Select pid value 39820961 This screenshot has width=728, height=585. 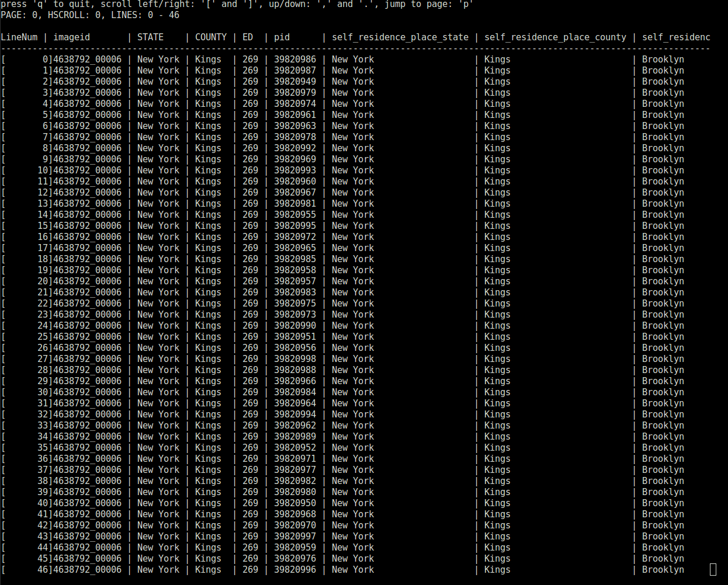[295, 114]
